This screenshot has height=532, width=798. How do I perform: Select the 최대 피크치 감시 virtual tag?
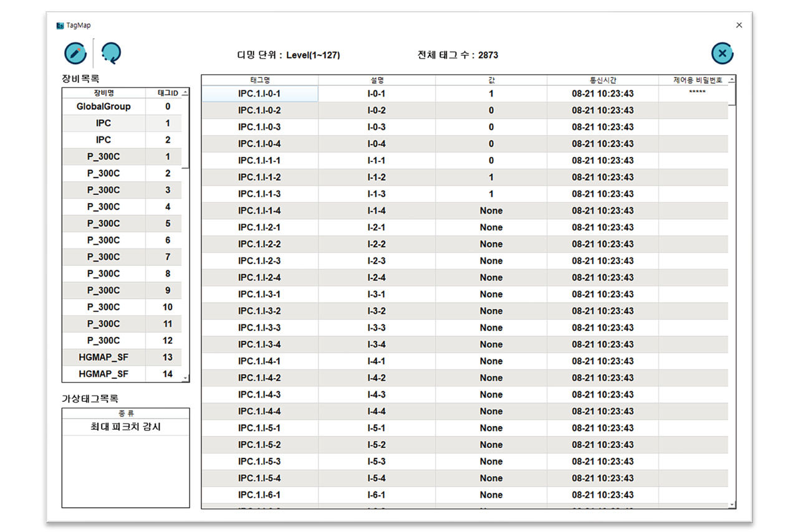[126, 427]
